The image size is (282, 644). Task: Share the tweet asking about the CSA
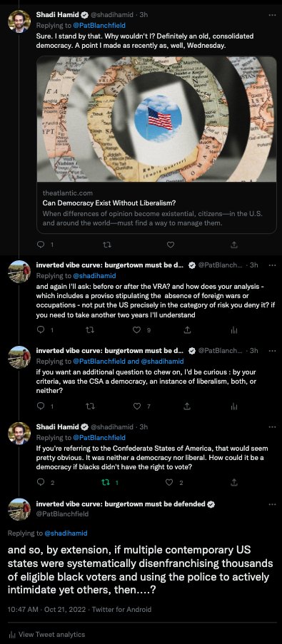point(186,406)
